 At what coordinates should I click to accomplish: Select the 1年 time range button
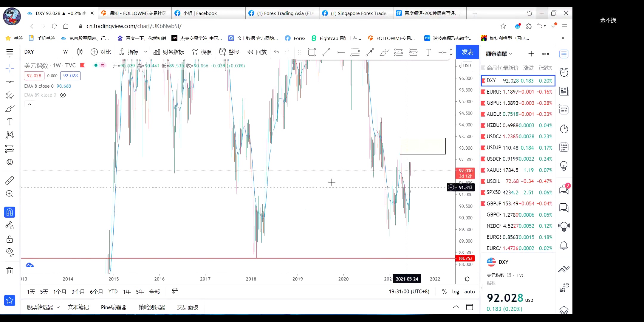tap(127, 292)
